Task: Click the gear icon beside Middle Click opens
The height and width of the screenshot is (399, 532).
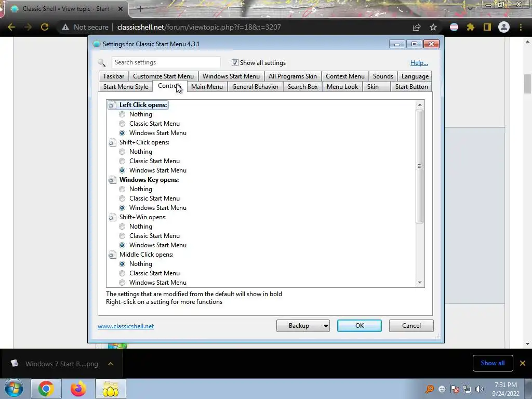Action: point(112,255)
